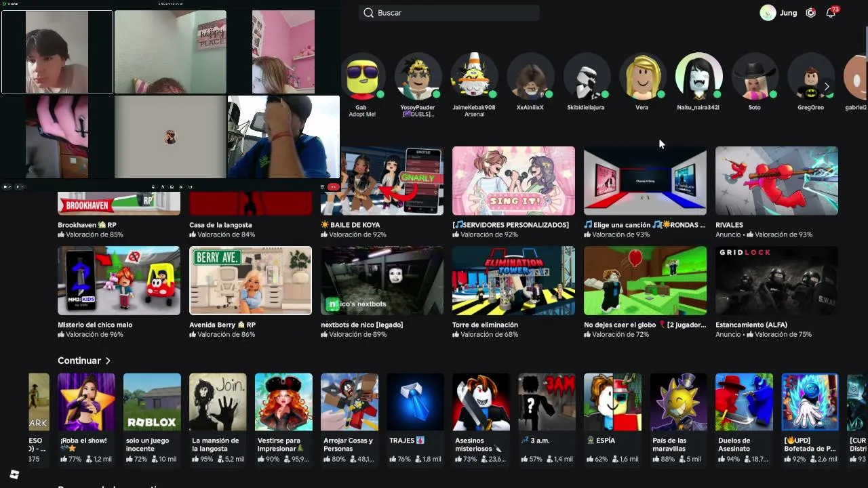Select friend JaimeKebak908's avatar
Image resolution: width=868 pixels, height=488 pixels.
tap(474, 76)
